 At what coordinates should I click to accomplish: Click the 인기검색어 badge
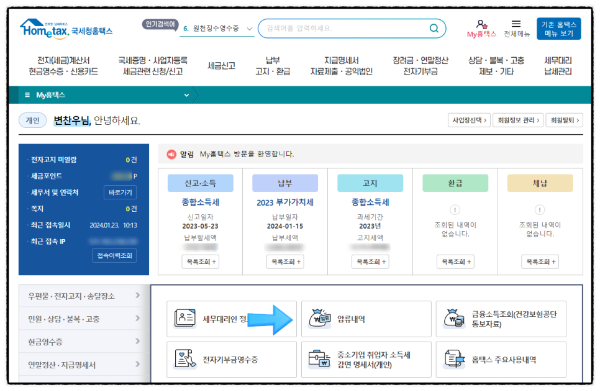point(160,24)
